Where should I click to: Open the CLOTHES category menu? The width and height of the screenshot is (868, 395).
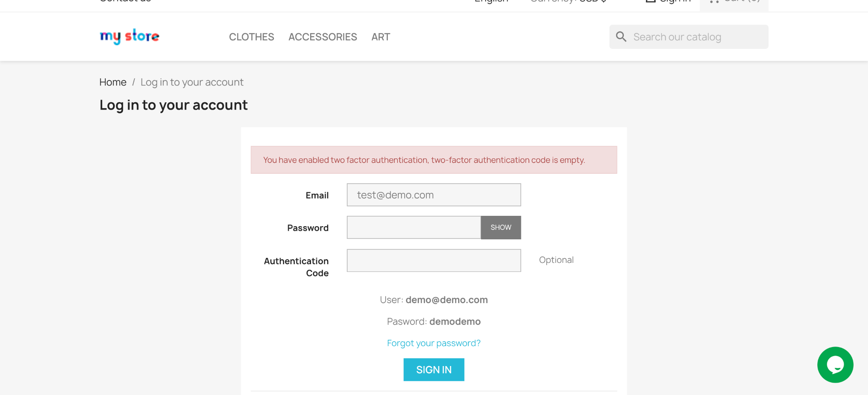pyautogui.click(x=251, y=37)
